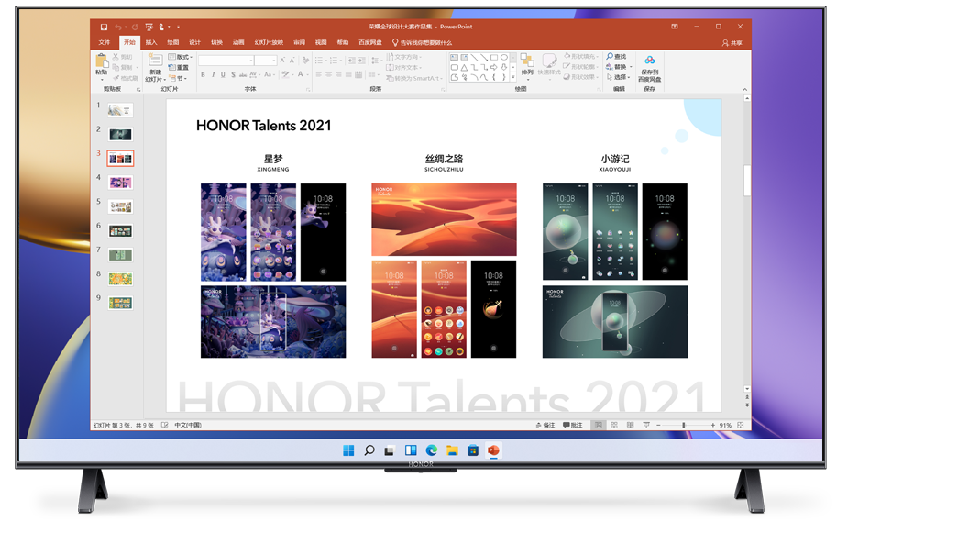Expand the 版式 layout dropdown
The width and height of the screenshot is (980, 533).
point(181,57)
